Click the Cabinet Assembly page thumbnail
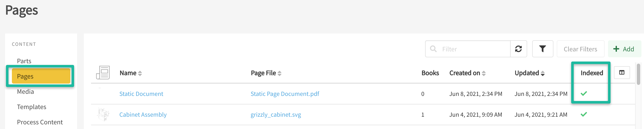The image size is (644, 129). 103,115
